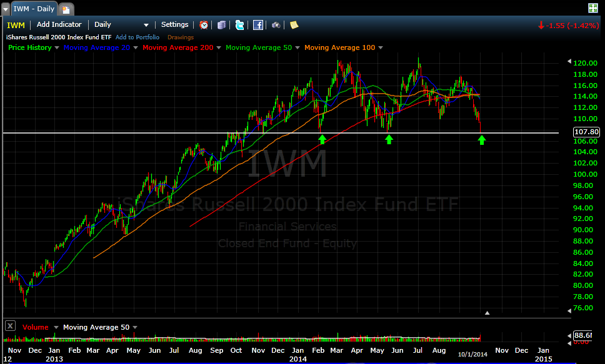Select the Moving Average 100 label
The width and height of the screenshot is (605, 364).
[339, 47]
